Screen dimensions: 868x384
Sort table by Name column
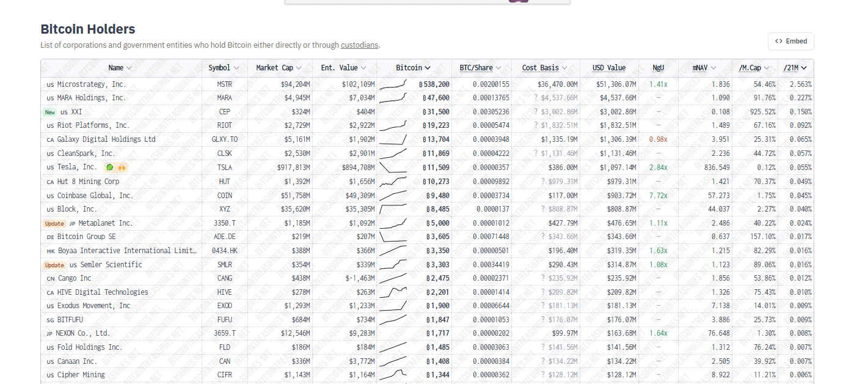click(x=121, y=68)
